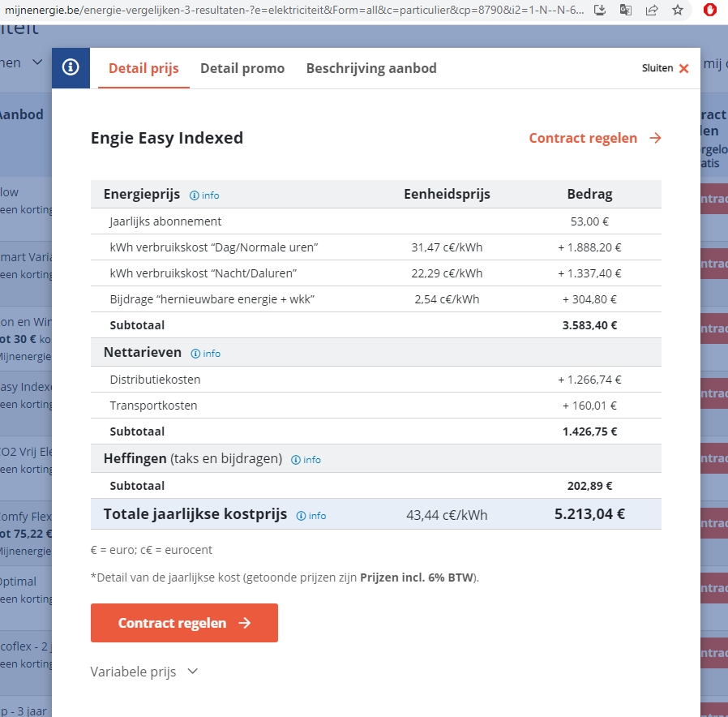Click the orange Contract regelen button
The height and width of the screenshot is (717, 728).
[184, 623]
